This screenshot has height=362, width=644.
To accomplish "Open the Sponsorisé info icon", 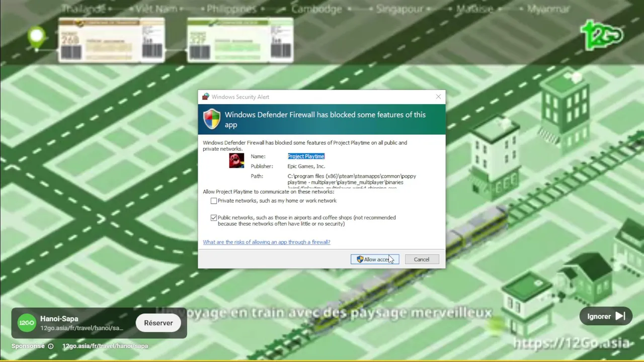I will point(50,346).
